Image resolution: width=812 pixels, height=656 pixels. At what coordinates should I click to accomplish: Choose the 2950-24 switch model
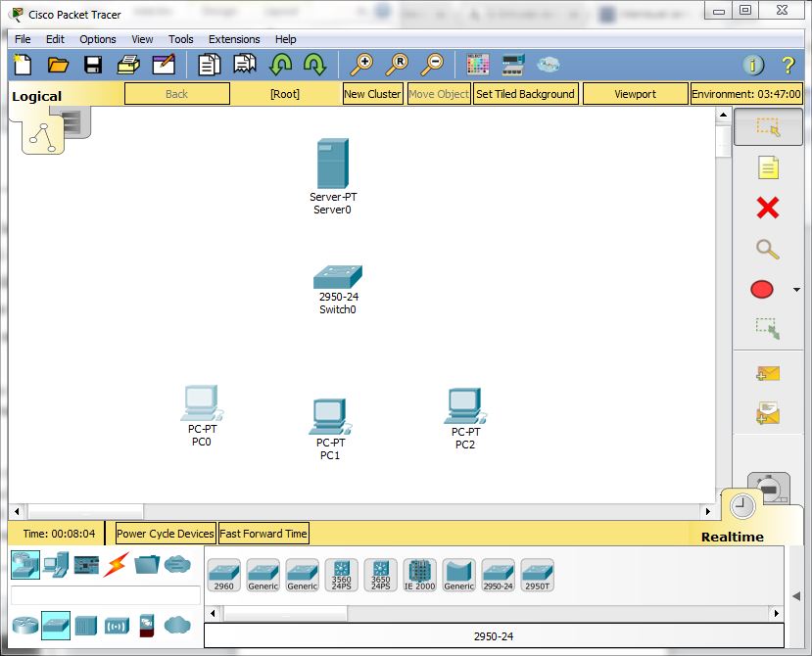(x=498, y=576)
